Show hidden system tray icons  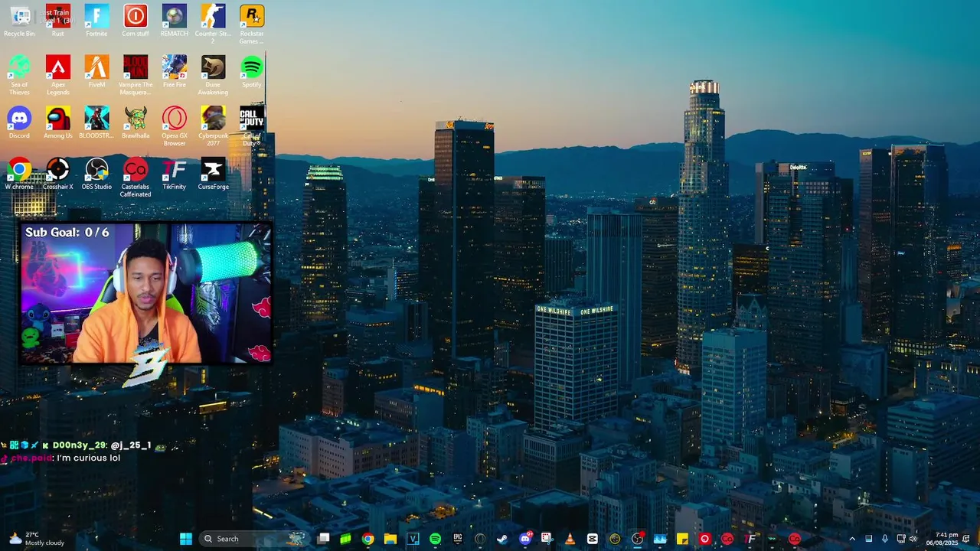pyautogui.click(x=852, y=539)
